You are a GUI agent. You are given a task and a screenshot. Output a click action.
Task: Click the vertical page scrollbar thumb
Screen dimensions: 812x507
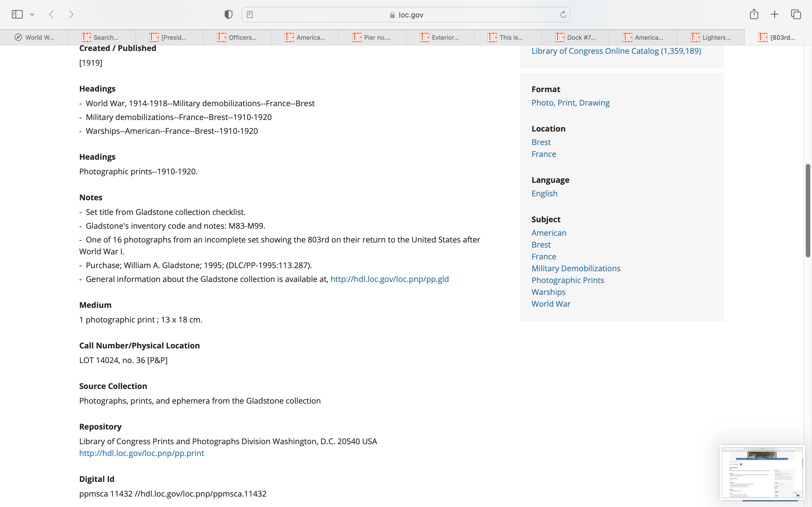[808, 211]
